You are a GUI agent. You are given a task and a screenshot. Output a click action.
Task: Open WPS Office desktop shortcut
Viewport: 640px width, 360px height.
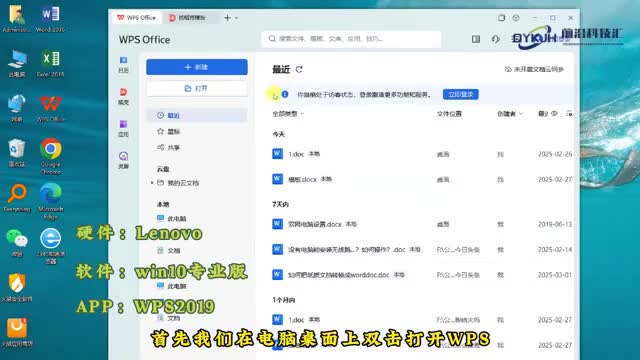coord(50,109)
